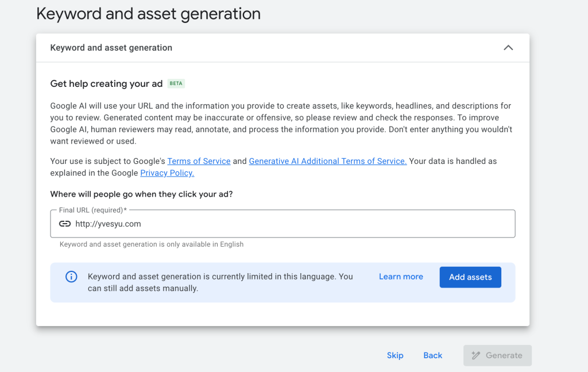Viewport: 588px width, 372px height.
Task: Click the English-only availability helper text
Action: (152, 244)
